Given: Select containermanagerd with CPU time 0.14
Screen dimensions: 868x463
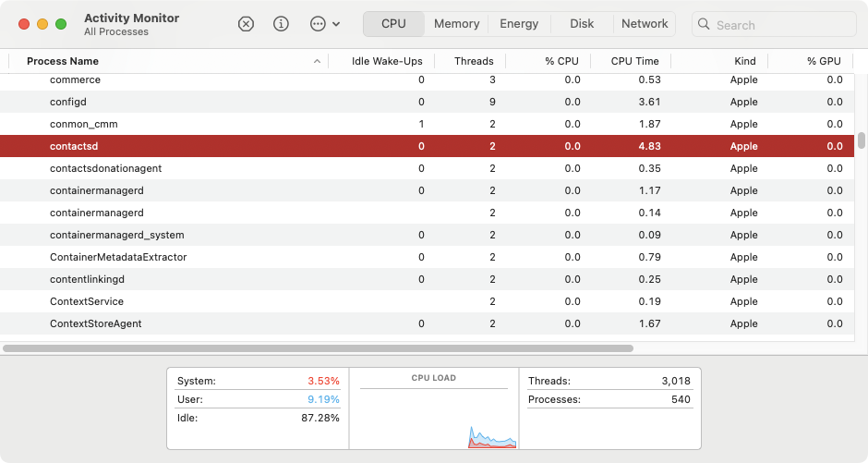Looking at the screenshot, I should [427, 213].
